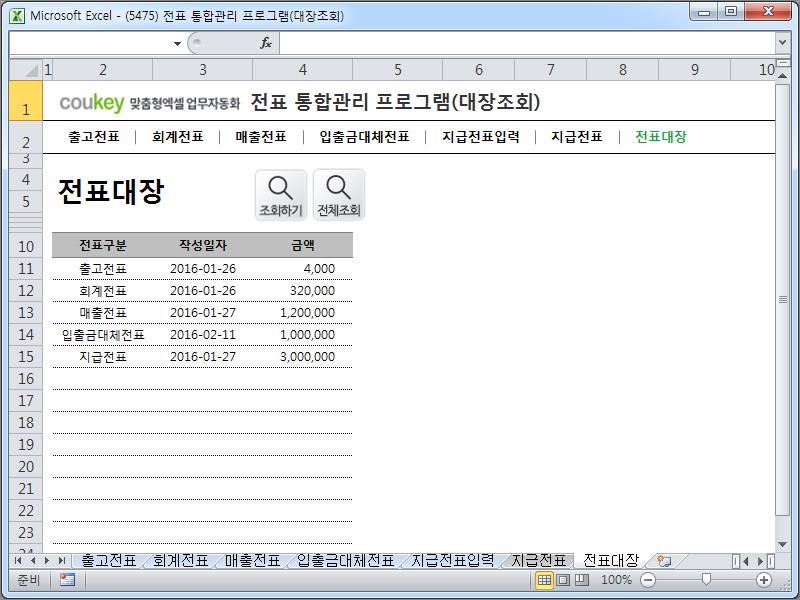Viewport: 800px width, 600px height.
Task: Click the vertical split box above scrollbar
Action: [782, 62]
